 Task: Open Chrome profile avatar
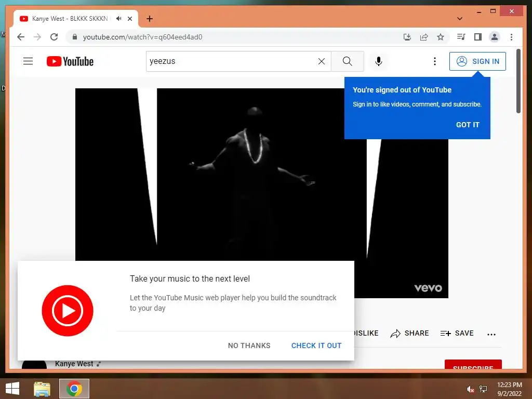(x=495, y=37)
